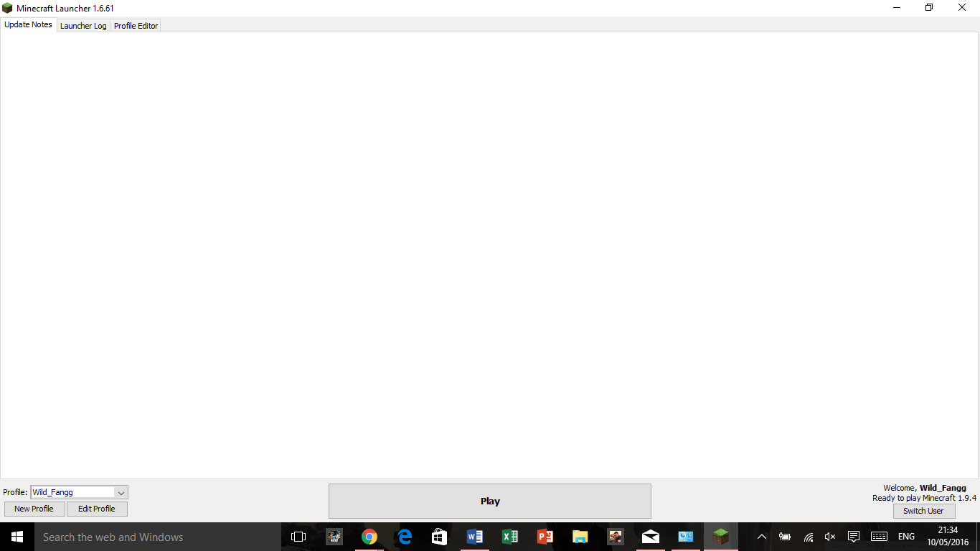The width and height of the screenshot is (980, 551).
Task: Minimize the Minecraft Launcher window
Action: (x=897, y=8)
